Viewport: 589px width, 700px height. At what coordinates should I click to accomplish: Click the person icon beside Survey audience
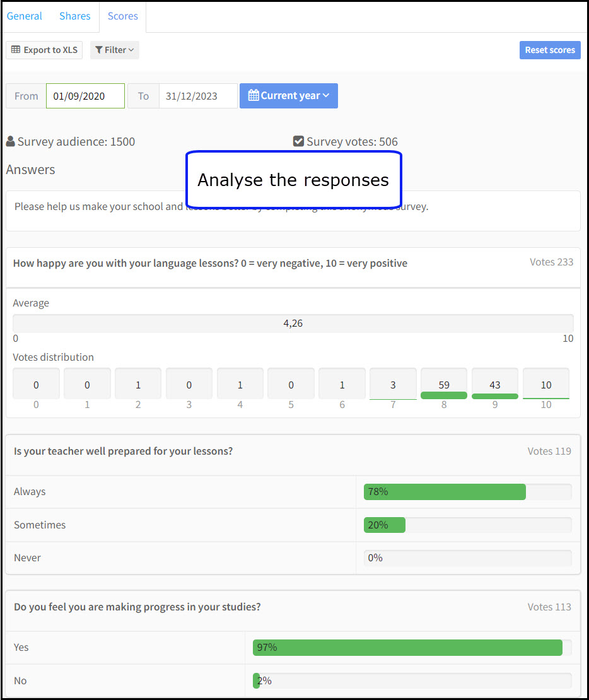pyautogui.click(x=10, y=142)
